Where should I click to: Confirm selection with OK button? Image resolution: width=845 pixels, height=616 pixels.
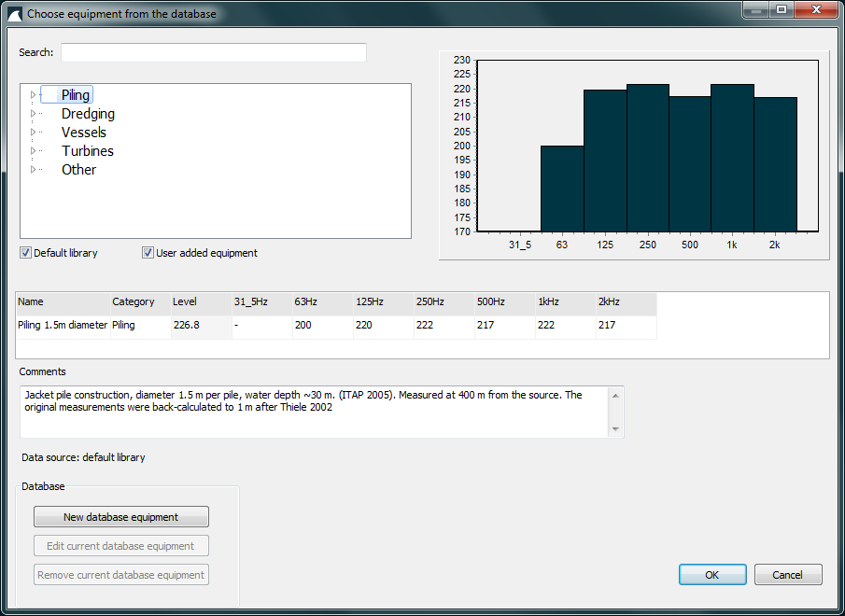[711, 575]
